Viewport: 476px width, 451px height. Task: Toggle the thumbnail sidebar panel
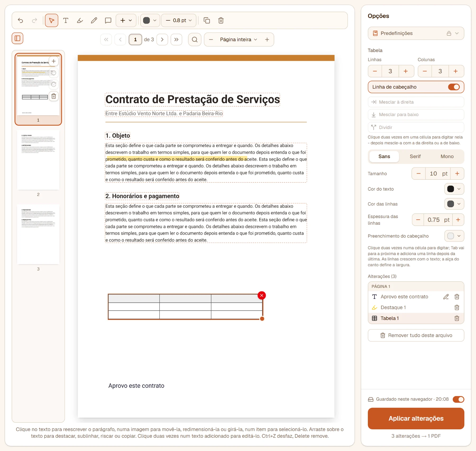[x=17, y=38]
